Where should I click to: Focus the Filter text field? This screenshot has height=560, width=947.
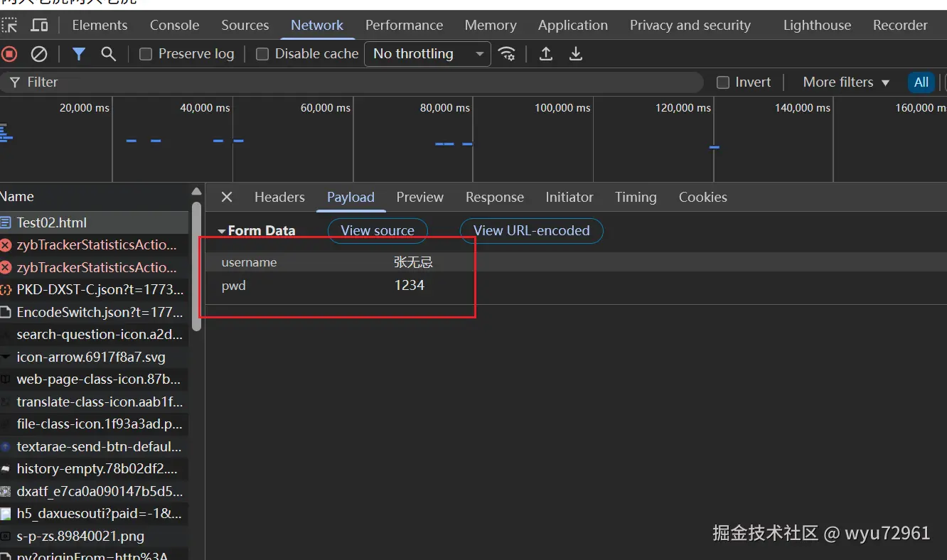[352, 82]
